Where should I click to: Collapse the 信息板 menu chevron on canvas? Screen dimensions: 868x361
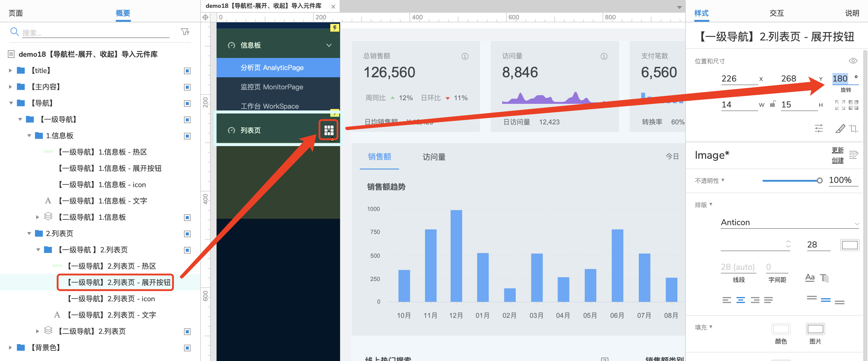(x=328, y=45)
